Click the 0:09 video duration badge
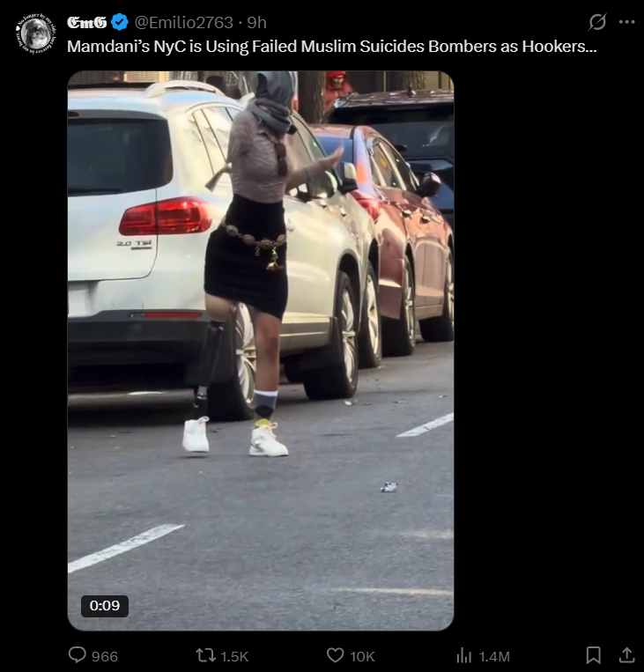The image size is (644, 672). 105,606
